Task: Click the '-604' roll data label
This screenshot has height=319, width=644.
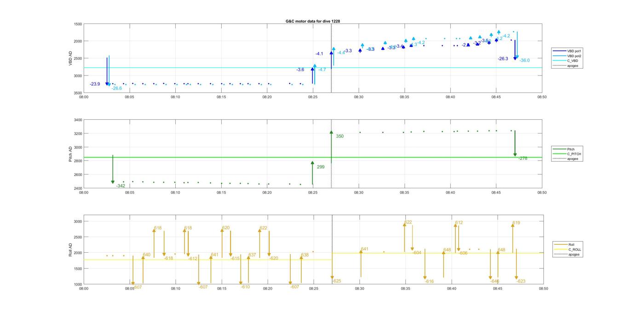Action: point(417,253)
